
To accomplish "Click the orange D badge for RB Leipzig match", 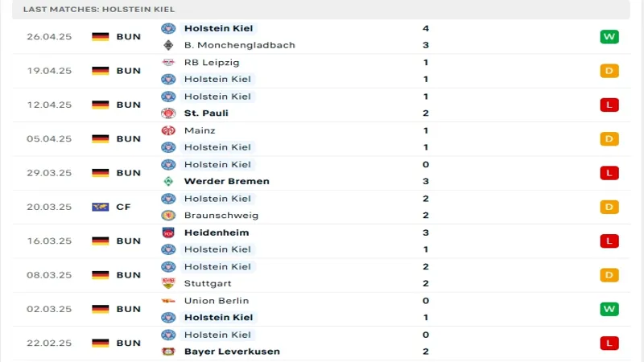I will [x=609, y=71].
